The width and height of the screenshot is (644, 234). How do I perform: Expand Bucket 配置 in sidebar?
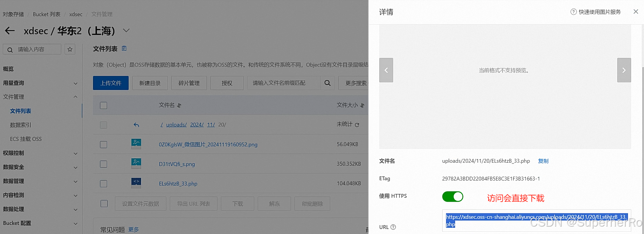[76, 223]
